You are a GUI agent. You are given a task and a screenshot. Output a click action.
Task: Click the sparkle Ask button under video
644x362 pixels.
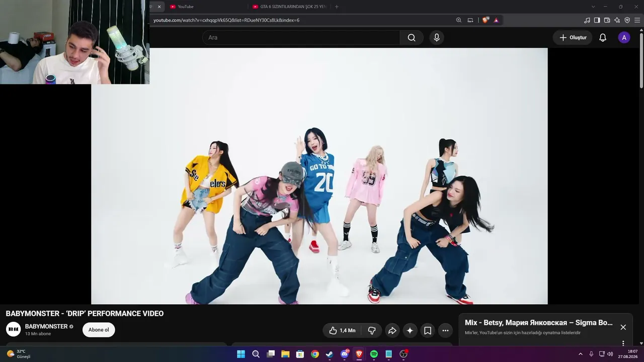coord(410,330)
